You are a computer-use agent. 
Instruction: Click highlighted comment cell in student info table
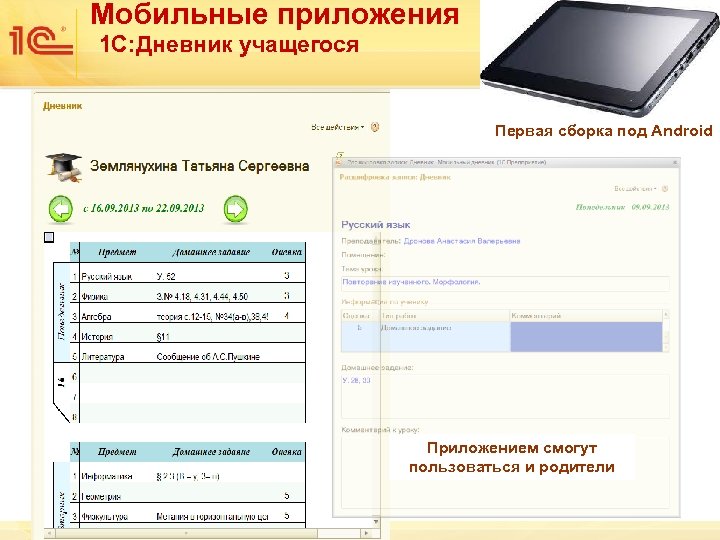tap(586, 337)
